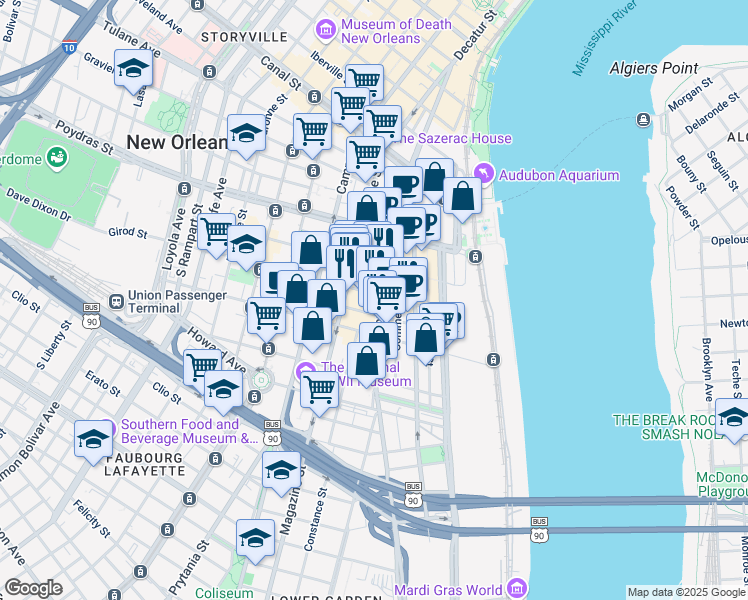Click graduation cap marker beside New Orleans label
Image resolution: width=748 pixels, height=600 pixels.
(247, 136)
